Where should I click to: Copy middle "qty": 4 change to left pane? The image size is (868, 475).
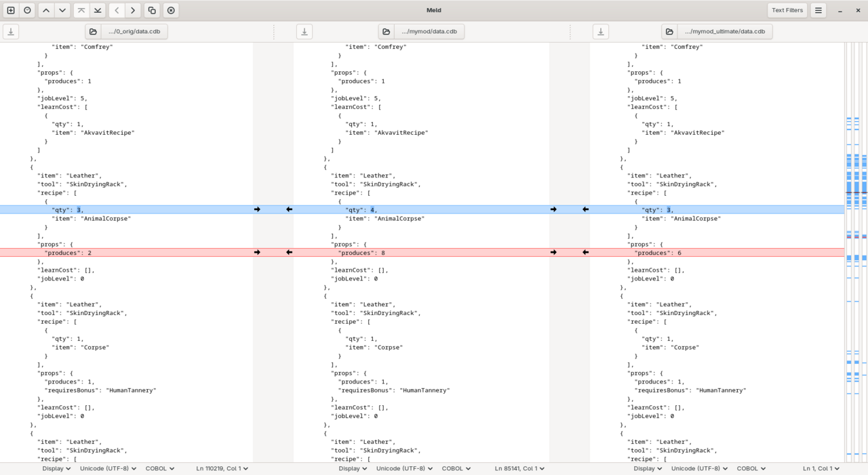(290, 209)
